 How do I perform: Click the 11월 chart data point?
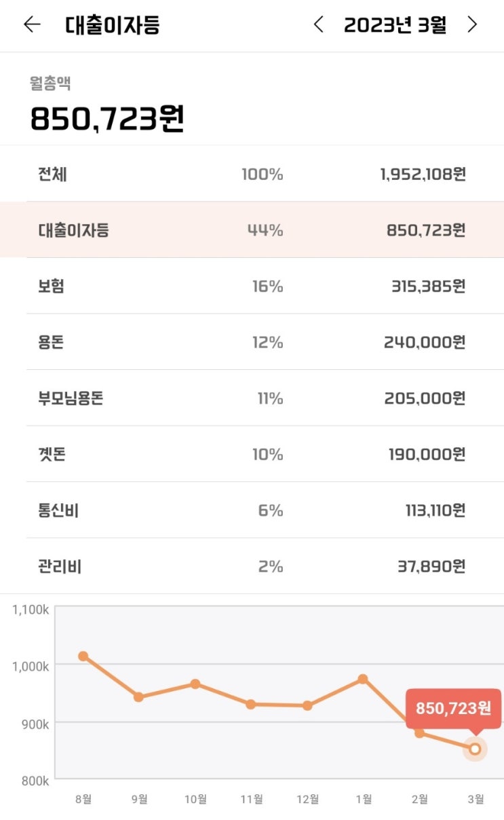(251, 705)
